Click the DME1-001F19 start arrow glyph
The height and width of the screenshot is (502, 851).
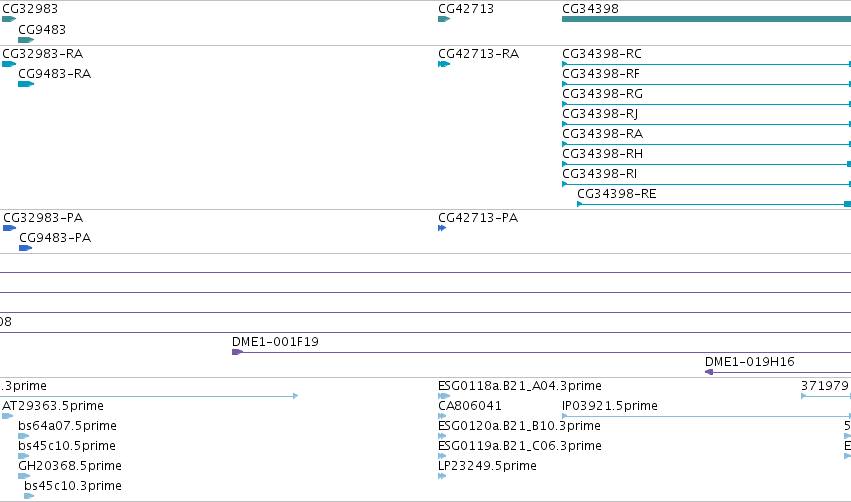pyautogui.click(x=237, y=352)
